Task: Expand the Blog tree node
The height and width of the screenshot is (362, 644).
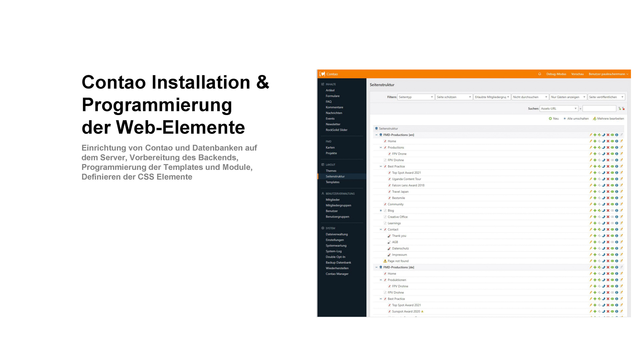Action: tap(381, 211)
